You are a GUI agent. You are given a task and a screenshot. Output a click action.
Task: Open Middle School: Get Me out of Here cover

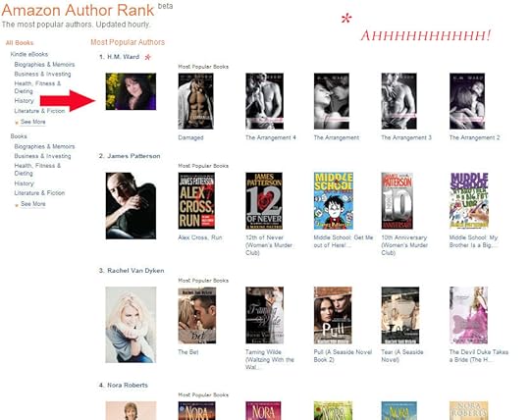tap(334, 201)
